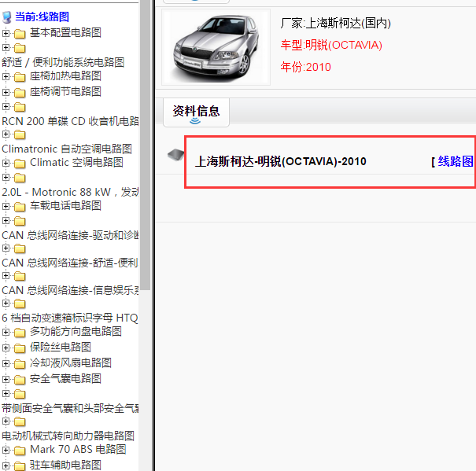476x471 pixels.
Task: Open the Climatronic 自动空调电路图 item
Action: (67, 149)
